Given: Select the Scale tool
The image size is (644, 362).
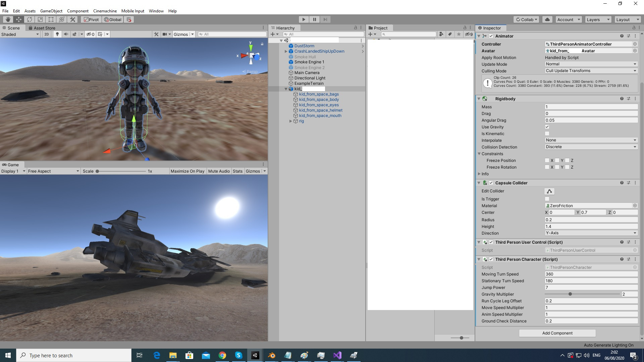Looking at the screenshot, I should pyautogui.click(x=40, y=19).
